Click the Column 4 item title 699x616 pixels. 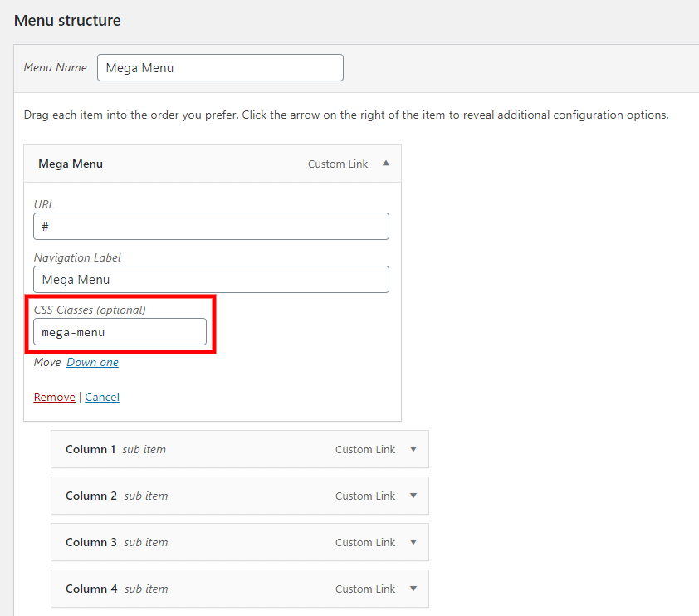tap(91, 589)
